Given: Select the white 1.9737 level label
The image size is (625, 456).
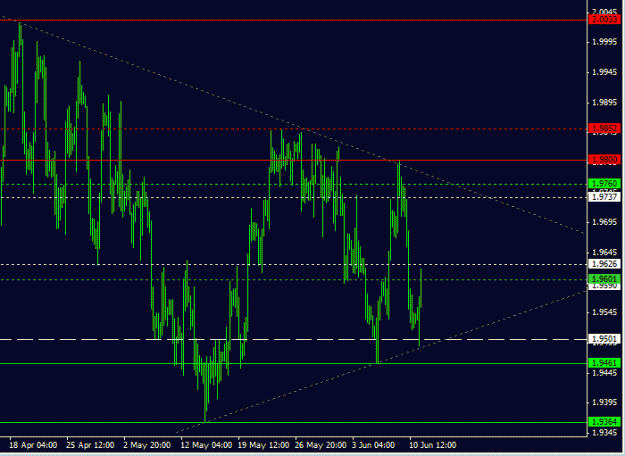Looking at the screenshot, I should click(x=604, y=197).
